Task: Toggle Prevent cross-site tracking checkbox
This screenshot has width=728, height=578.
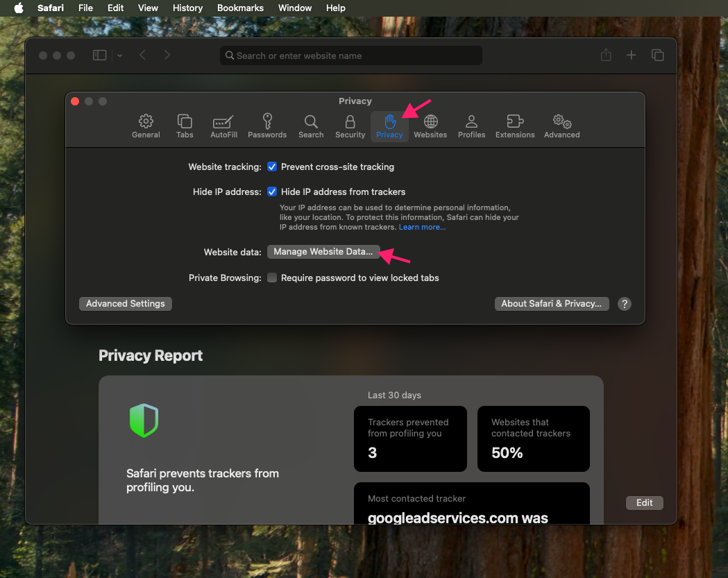Action: [272, 167]
